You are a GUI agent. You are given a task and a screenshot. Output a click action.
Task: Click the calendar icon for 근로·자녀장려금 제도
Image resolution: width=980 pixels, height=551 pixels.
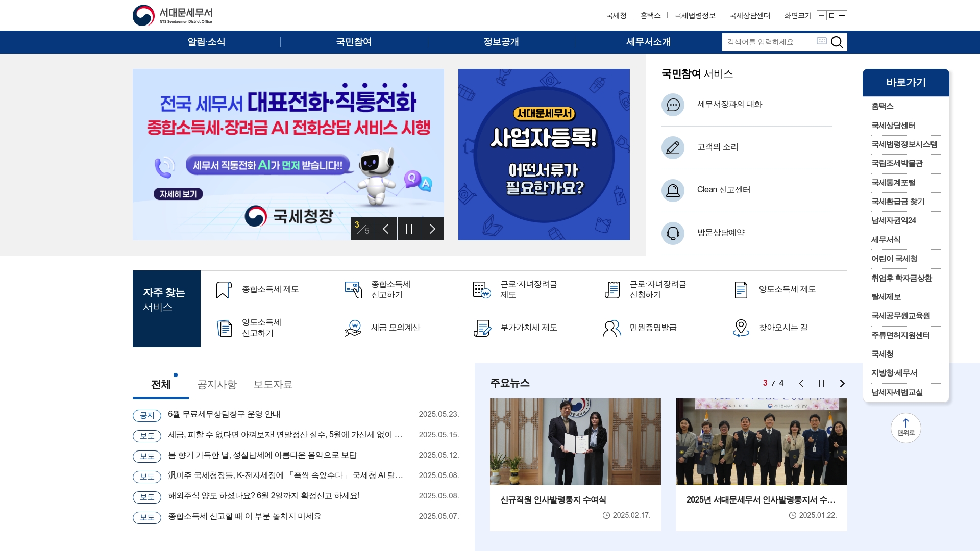pyautogui.click(x=482, y=290)
